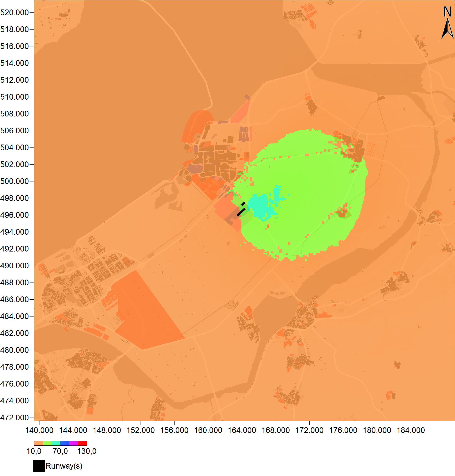Click the 496.000 y-axis label
Viewport: 455px width, 476px height.
click(x=15, y=215)
